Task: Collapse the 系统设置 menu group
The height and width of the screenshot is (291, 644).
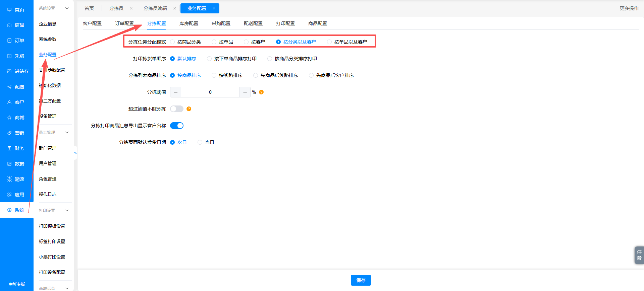Action: (x=67, y=8)
